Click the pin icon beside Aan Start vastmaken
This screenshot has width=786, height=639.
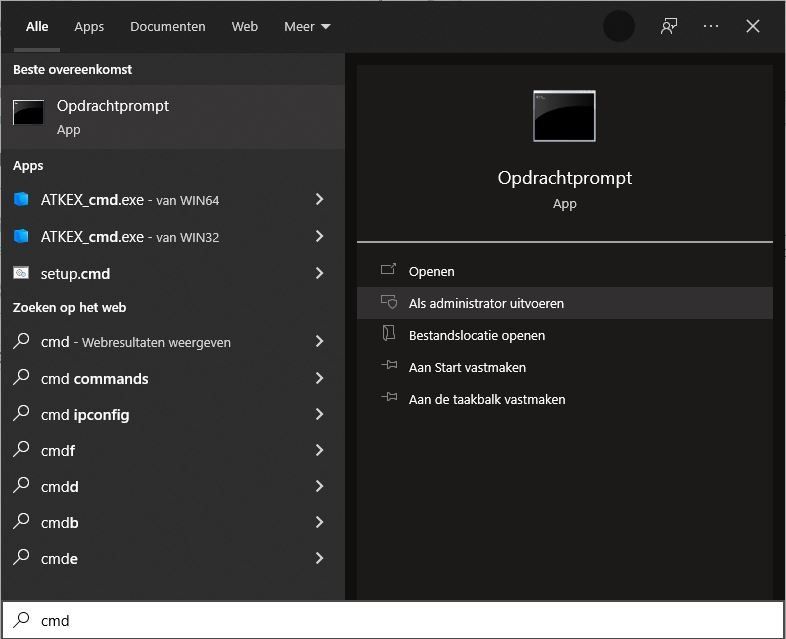tap(389, 365)
